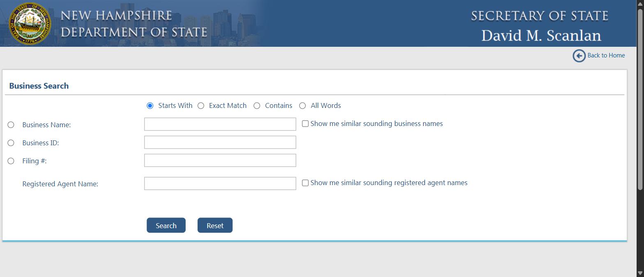Select the Business ID radio button
644x277 pixels.
point(11,143)
